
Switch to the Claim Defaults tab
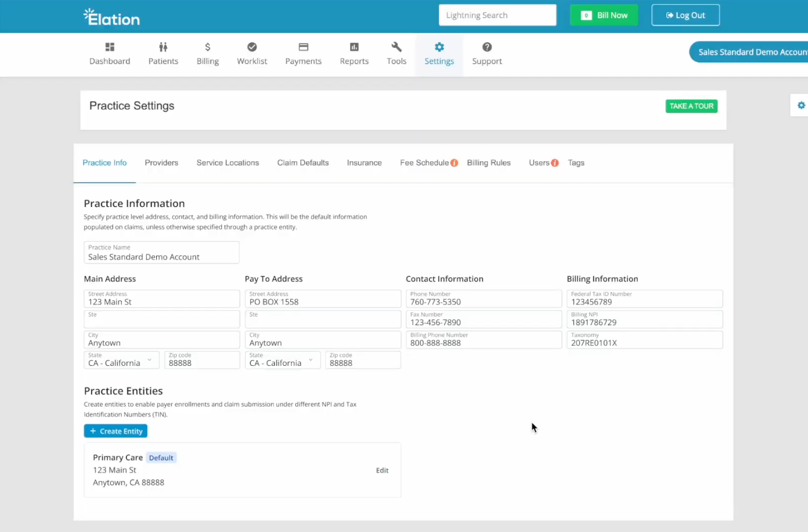(x=303, y=163)
